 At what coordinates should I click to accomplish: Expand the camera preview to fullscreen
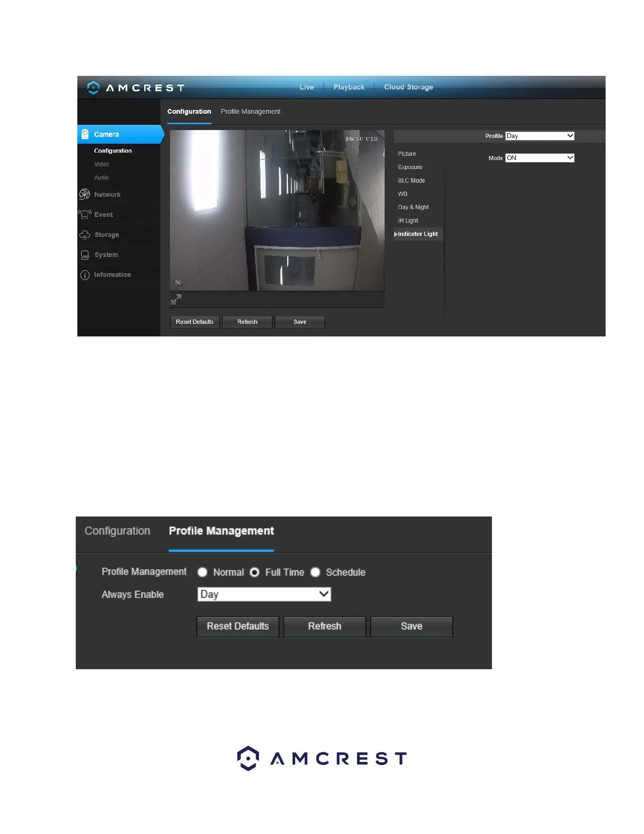coord(176,300)
